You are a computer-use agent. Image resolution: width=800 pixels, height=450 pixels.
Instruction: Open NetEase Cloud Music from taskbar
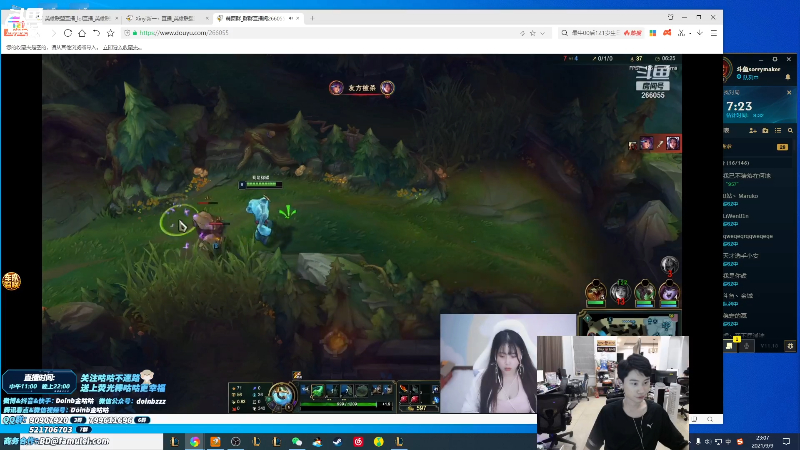[x=358, y=442]
